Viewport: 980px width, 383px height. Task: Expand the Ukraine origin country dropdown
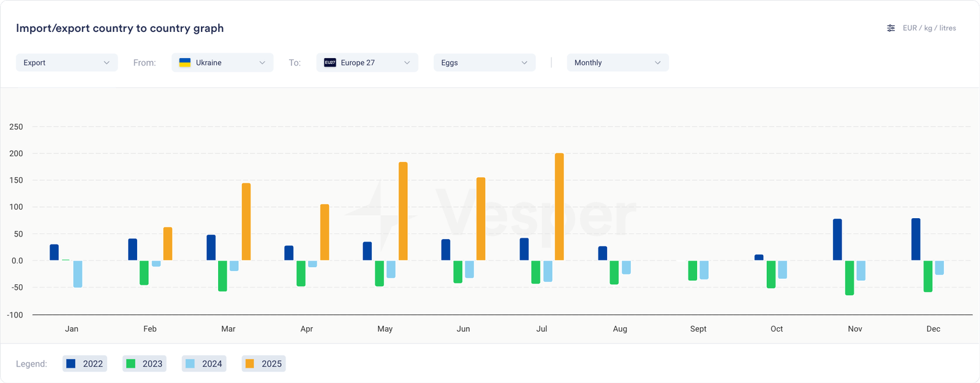pos(223,63)
